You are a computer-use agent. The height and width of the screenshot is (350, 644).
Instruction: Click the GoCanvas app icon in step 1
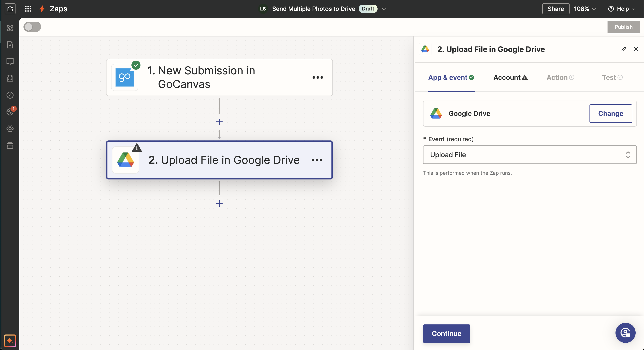point(125,77)
